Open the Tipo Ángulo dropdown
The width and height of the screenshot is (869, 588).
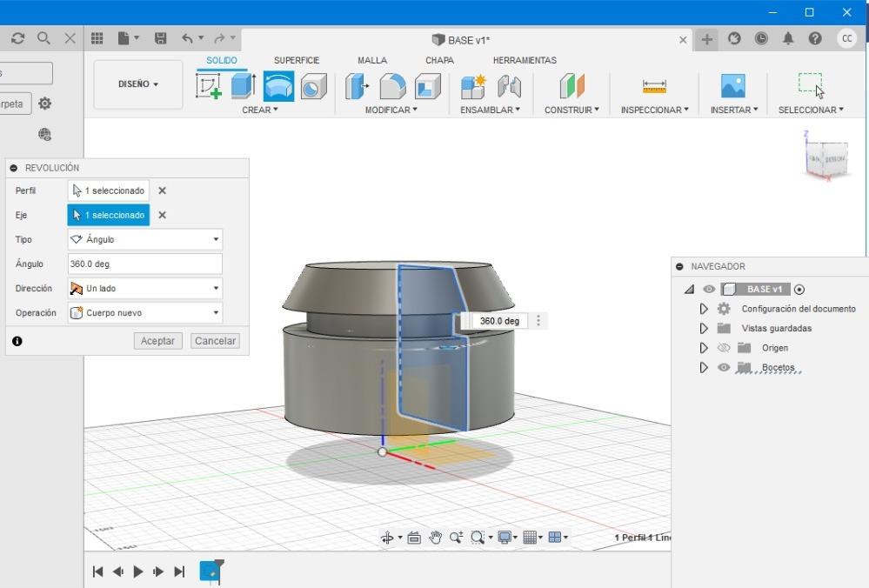pyautogui.click(x=144, y=239)
